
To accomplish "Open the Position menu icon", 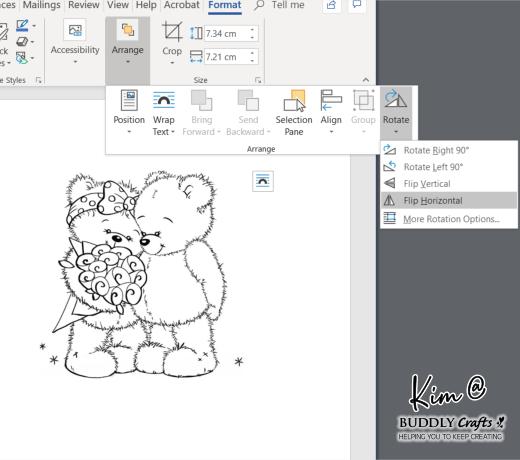I will coord(129,100).
